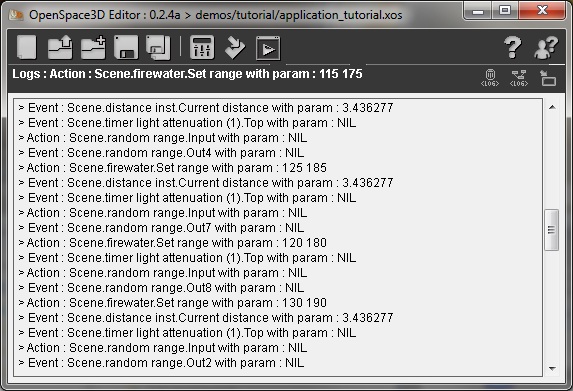Open settings via sliders panel icon
The width and height of the screenshot is (573, 391).
click(202, 47)
